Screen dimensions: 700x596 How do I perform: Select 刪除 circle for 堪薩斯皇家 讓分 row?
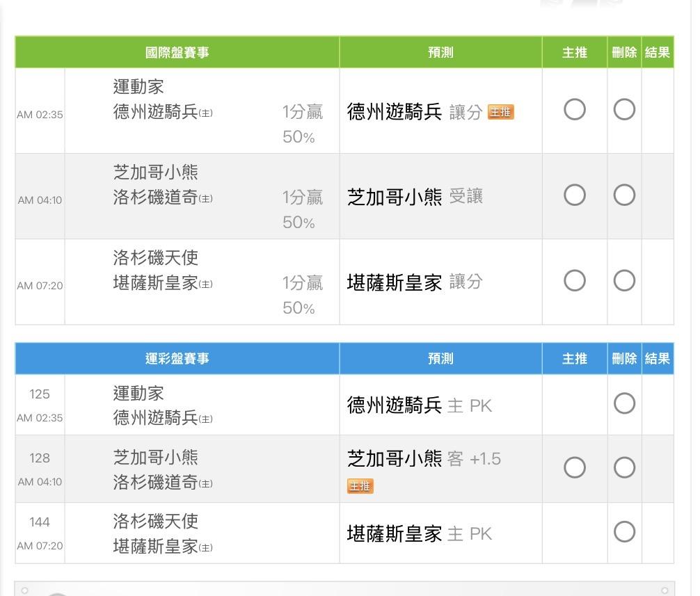click(624, 281)
